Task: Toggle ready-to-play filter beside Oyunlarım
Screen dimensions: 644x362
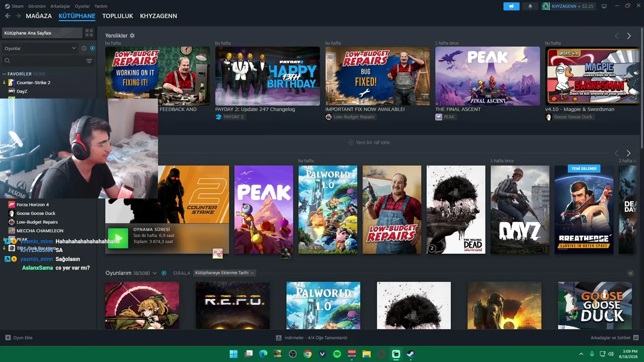Action: click(164, 273)
